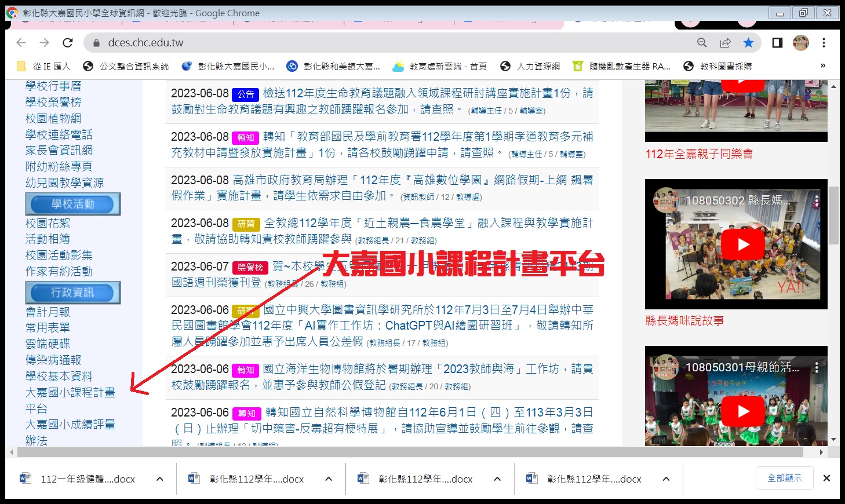Image resolution: width=845 pixels, height=504 pixels.
Task: Open the 生命教育議題 announcement dated 2023-06-08
Action: 382,101
